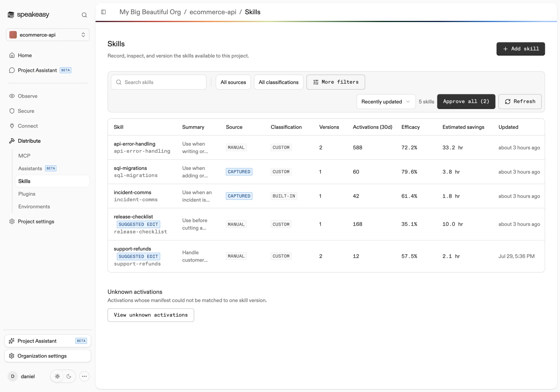
Task: Click the refresh arrows icon
Action: [508, 102]
